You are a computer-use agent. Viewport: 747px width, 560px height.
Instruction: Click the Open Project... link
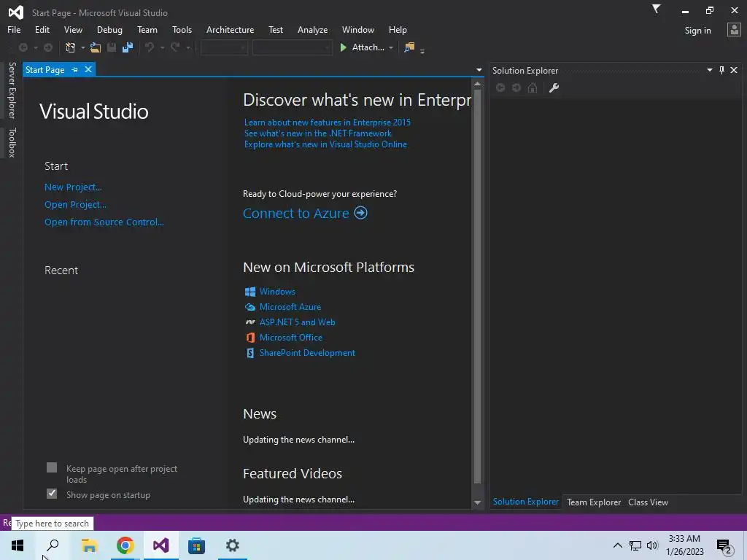click(x=75, y=204)
